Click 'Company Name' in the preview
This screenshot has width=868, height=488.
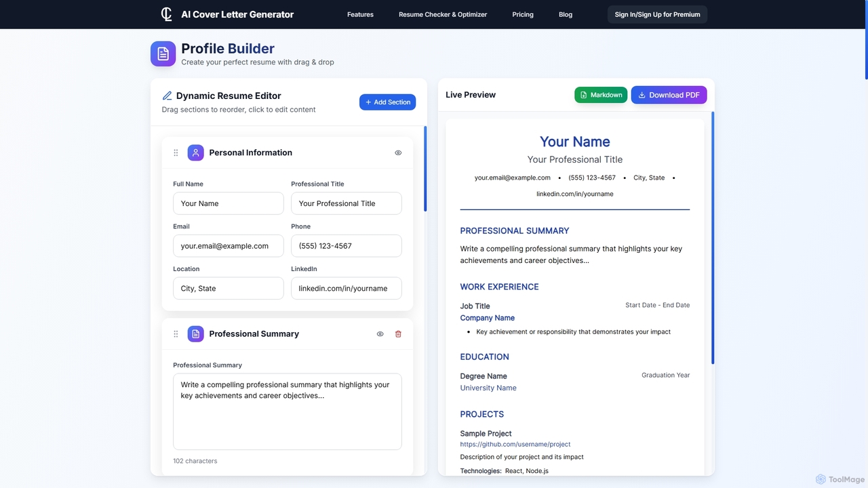click(x=488, y=318)
